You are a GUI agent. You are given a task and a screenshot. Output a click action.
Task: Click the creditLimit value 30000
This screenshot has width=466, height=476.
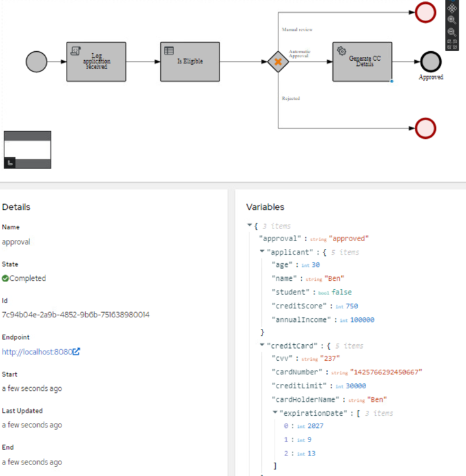click(356, 386)
